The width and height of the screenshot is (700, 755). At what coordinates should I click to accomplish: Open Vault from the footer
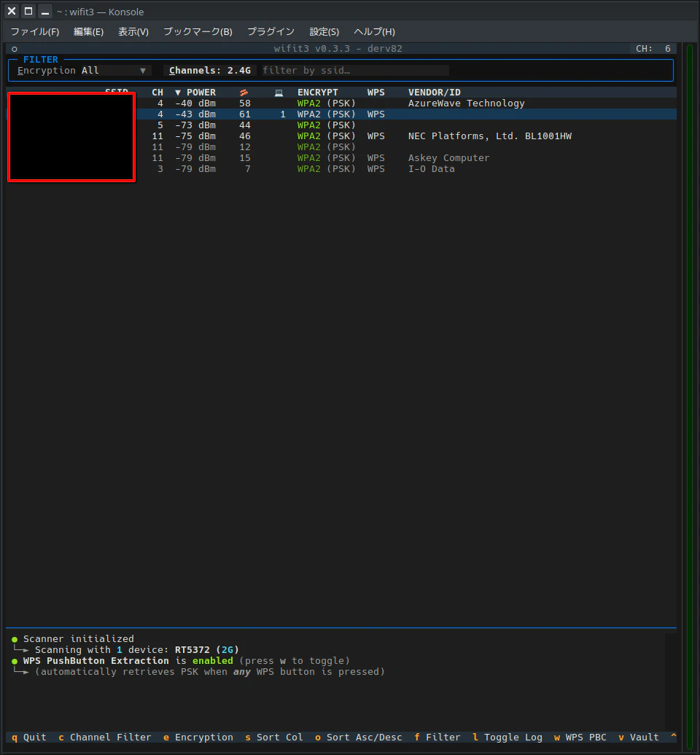638,738
